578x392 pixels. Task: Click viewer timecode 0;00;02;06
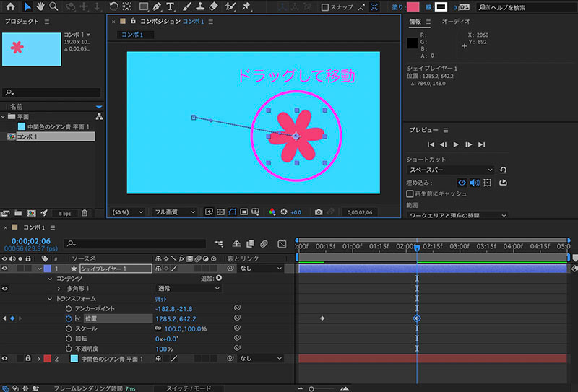[x=359, y=212]
